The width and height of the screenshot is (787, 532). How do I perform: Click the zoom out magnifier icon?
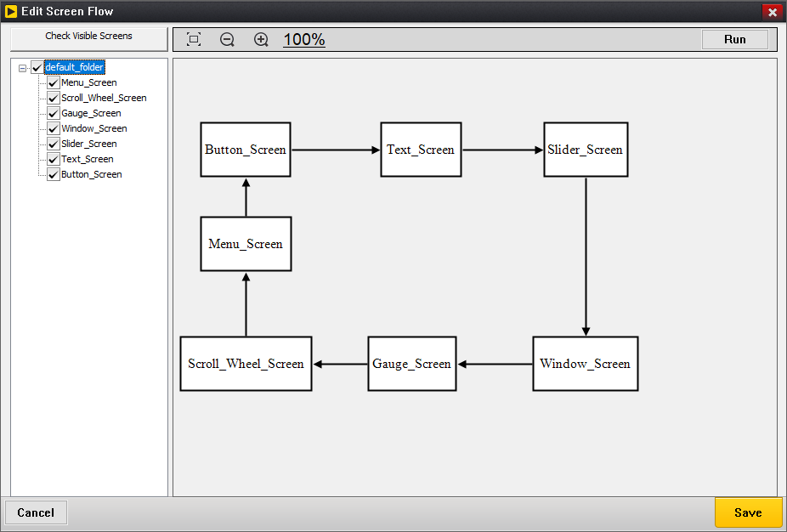pos(227,39)
